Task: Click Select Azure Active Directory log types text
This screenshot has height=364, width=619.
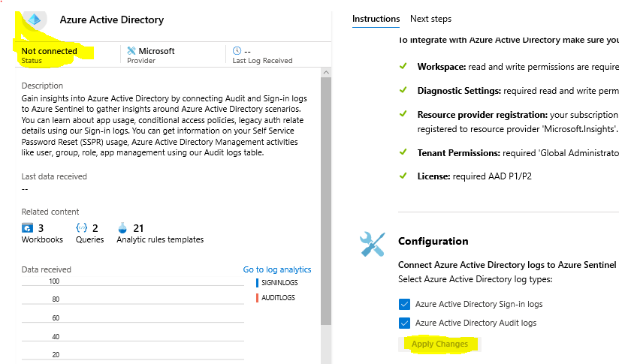Action: click(475, 279)
